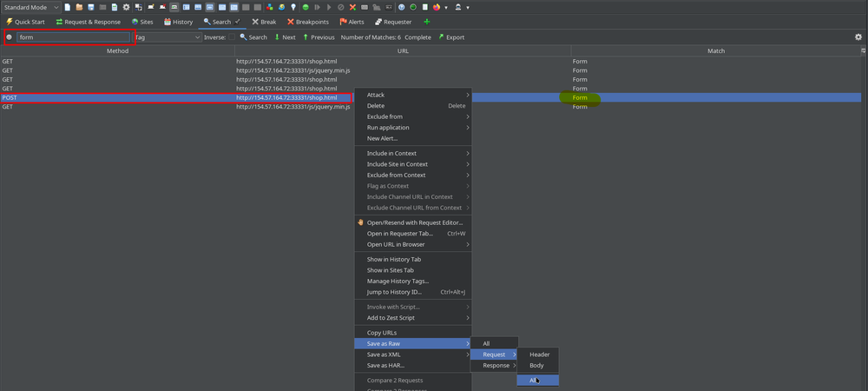Expand the Include Site in Context submenu
The image size is (868, 391).
coord(412,164)
